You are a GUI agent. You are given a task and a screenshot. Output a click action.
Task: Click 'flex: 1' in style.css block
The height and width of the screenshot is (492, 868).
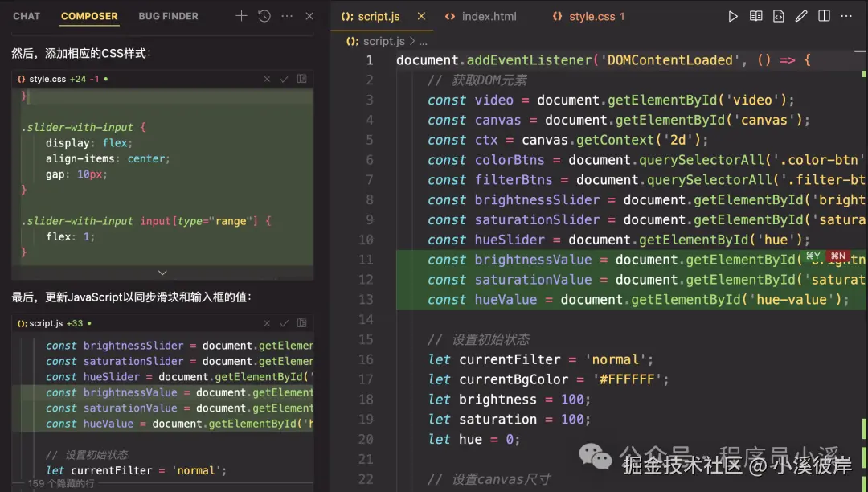68,237
